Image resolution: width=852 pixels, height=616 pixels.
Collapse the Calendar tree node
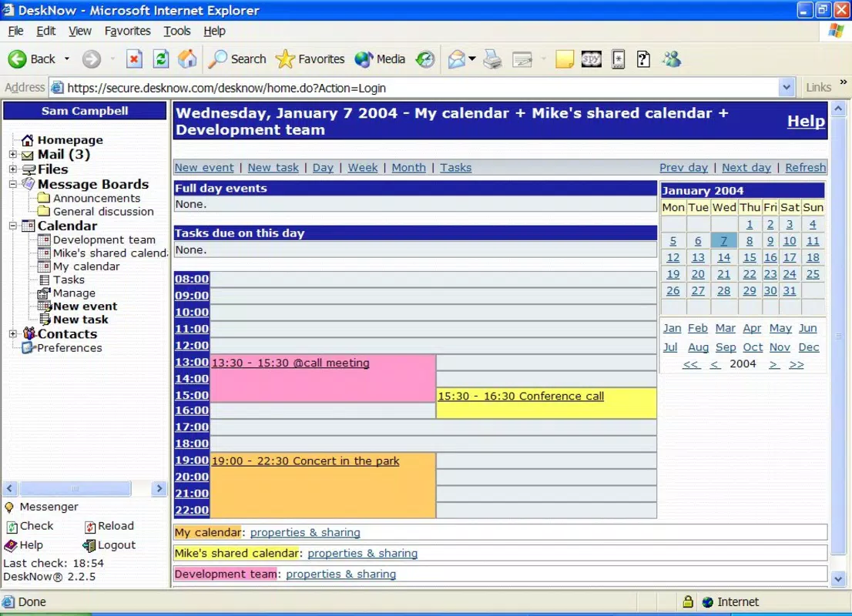point(13,226)
